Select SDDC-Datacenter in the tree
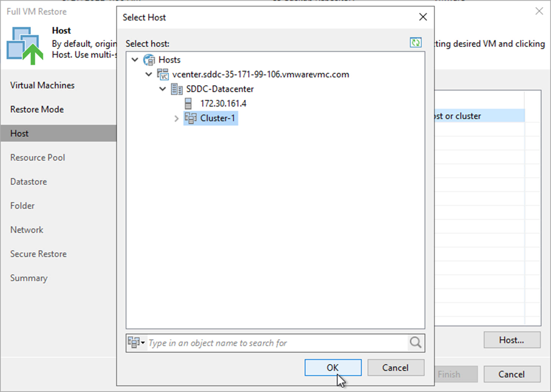The width and height of the screenshot is (551, 392). [220, 89]
